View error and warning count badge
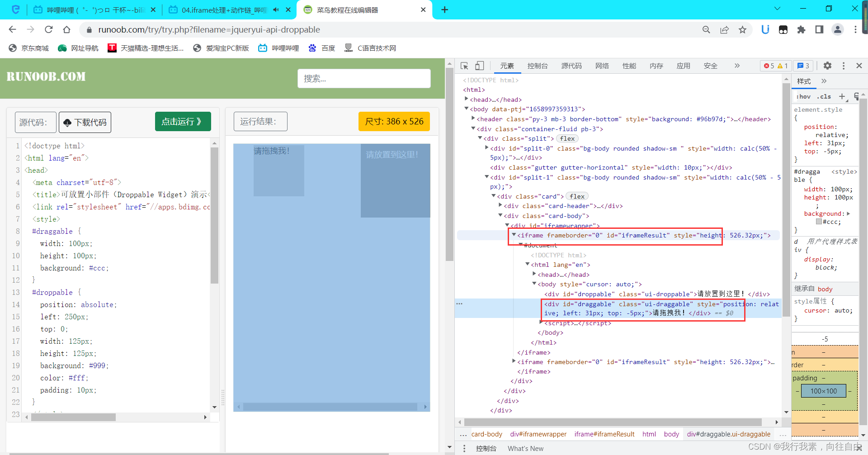The height and width of the screenshot is (455, 868). 775,66
